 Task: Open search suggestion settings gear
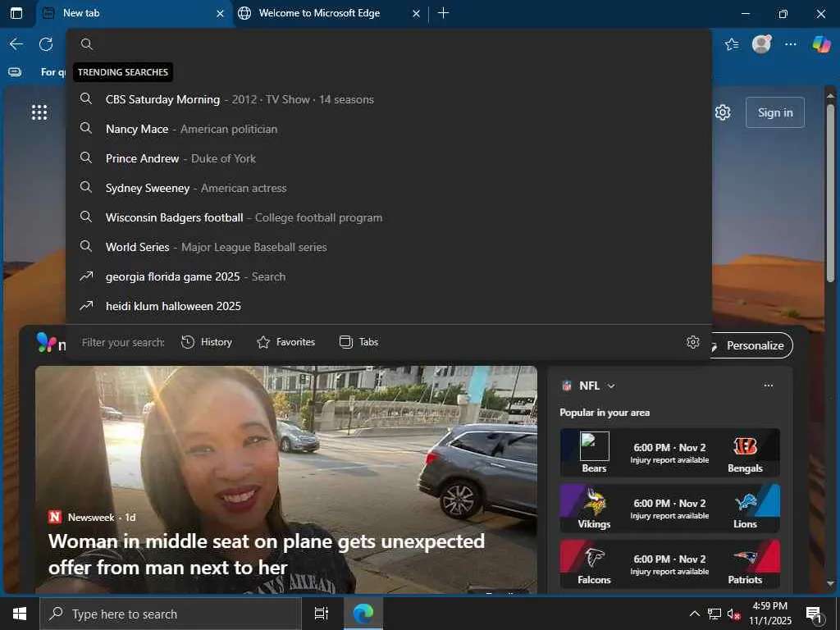(x=693, y=342)
